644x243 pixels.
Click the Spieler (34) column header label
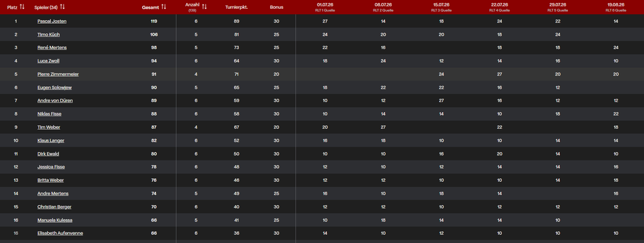[46, 7]
